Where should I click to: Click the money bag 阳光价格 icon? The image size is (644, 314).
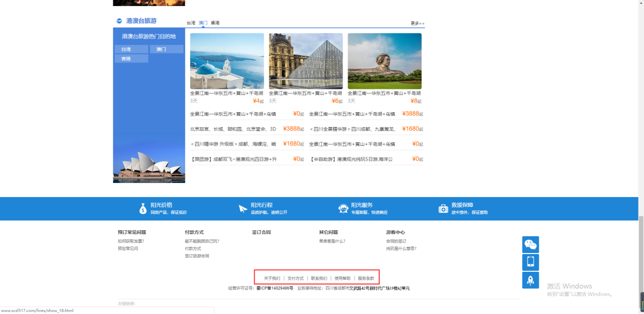click(x=143, y=208)
